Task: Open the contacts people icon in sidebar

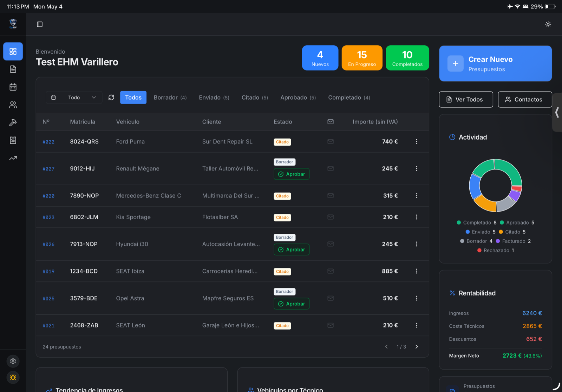Action: pyautogui.click(x=13, y=105)
